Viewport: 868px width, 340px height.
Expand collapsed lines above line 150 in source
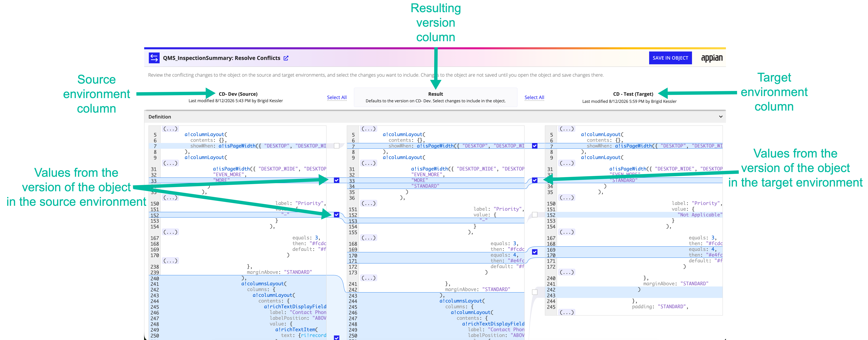[x=170, y=198]
